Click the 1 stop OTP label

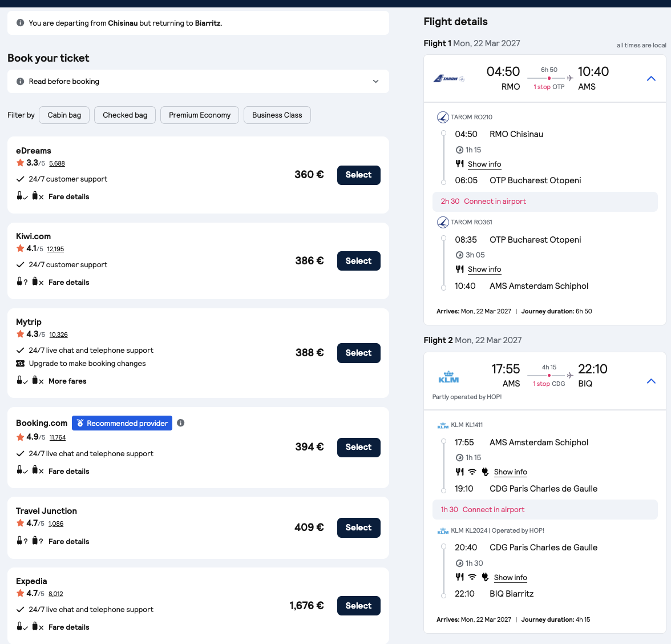[549, 87]
